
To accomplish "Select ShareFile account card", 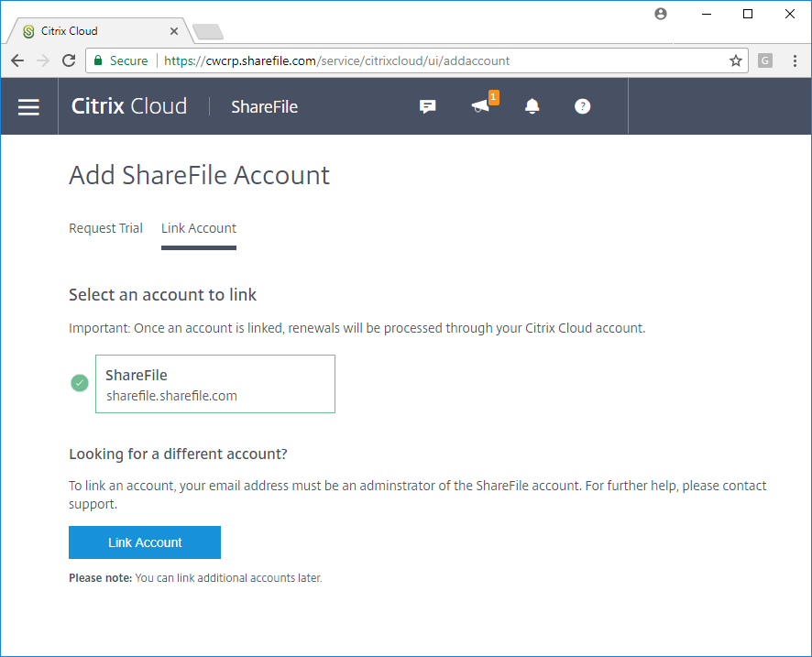I will coord(215,384).
